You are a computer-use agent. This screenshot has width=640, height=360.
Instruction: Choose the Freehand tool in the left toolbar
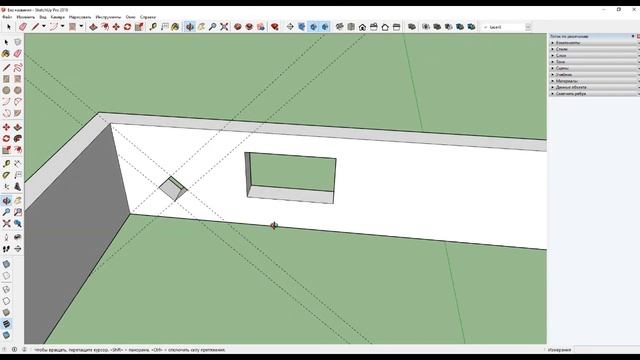coord(18,67)
